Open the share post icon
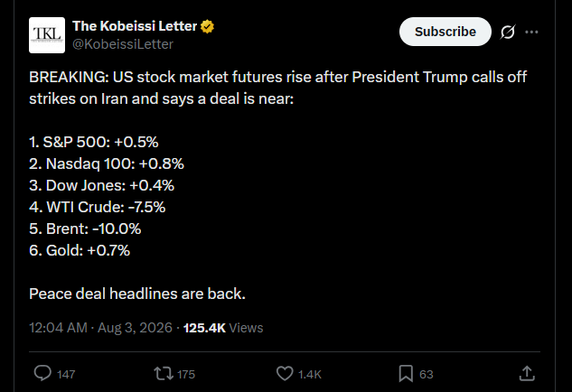Image resolution: width=572 pixels, height=392 pixels. (x=527, y=373)
